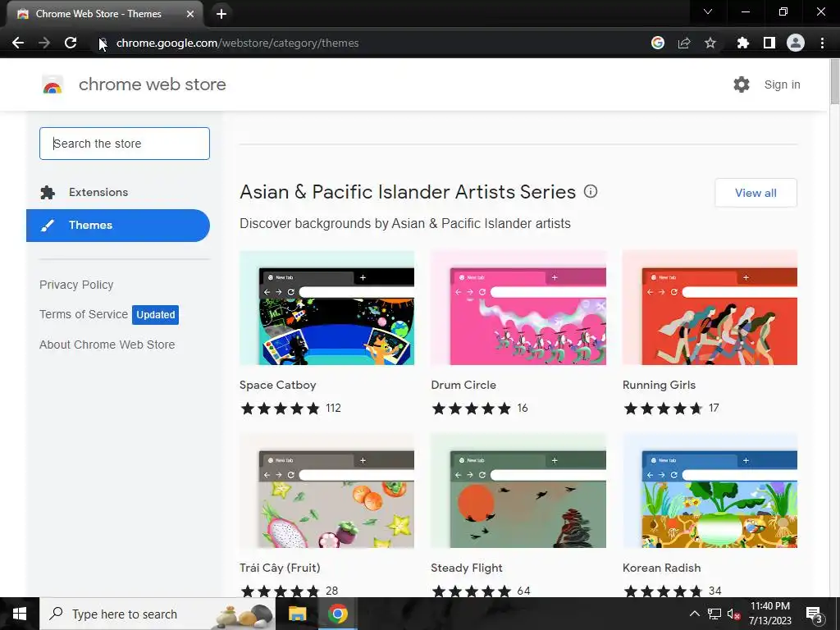
Task: Open the web store settings gear
Action: click(x=742, y=84)
